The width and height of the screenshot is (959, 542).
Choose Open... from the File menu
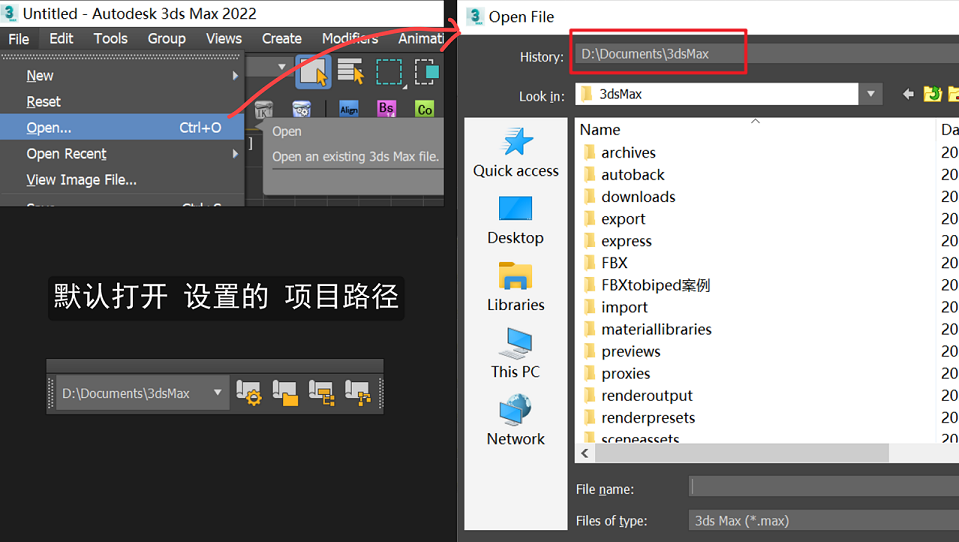pyautogui.click(x=122, y=127)
